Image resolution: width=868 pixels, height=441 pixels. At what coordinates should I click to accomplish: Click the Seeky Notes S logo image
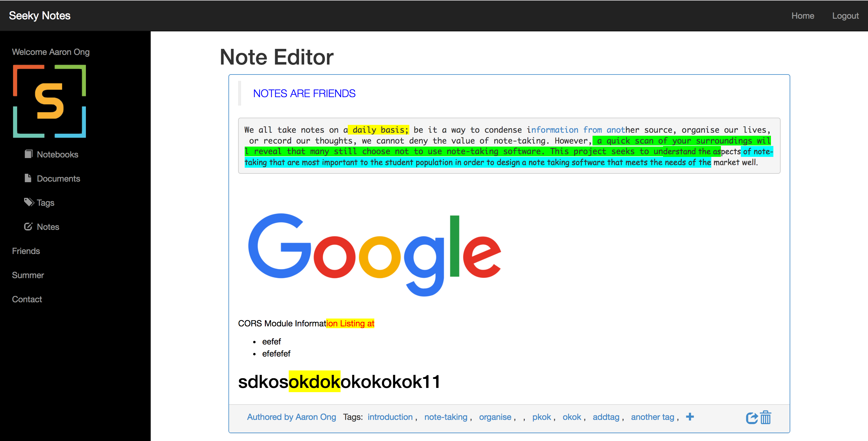coord(49,101)
